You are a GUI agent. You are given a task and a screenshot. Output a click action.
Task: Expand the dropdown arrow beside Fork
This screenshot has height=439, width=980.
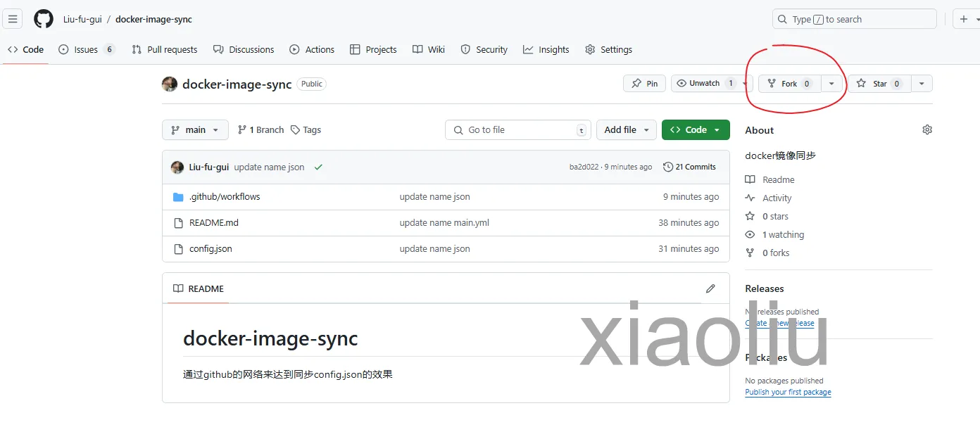831,83
